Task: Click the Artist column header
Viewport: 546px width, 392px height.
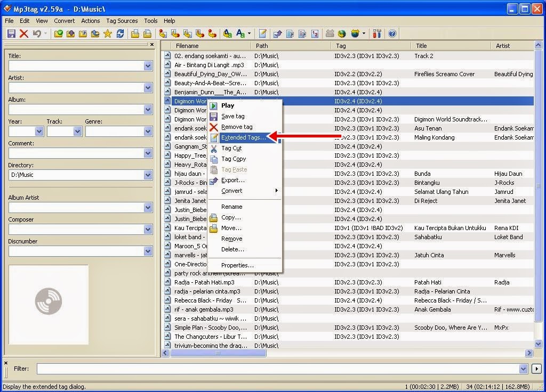Action: point(512,46)
